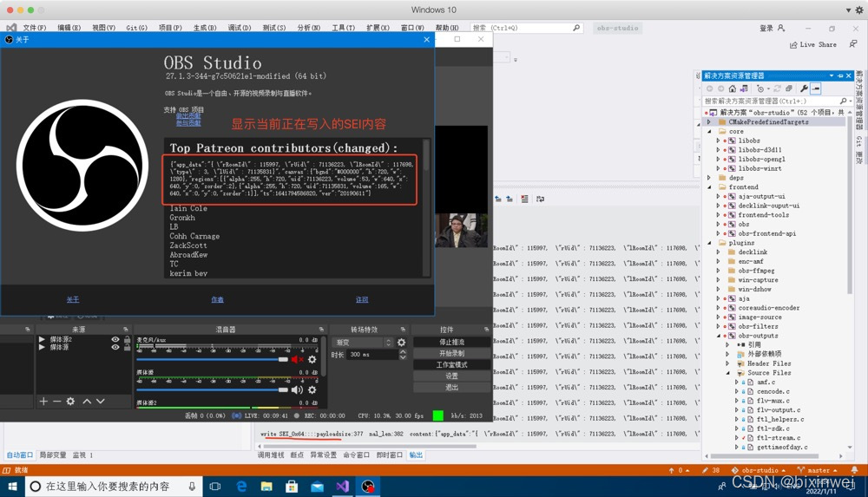868x497 pixels.
Task: Open the 麦克风/Aux mixer settings gear
Action: pos(312,360)
